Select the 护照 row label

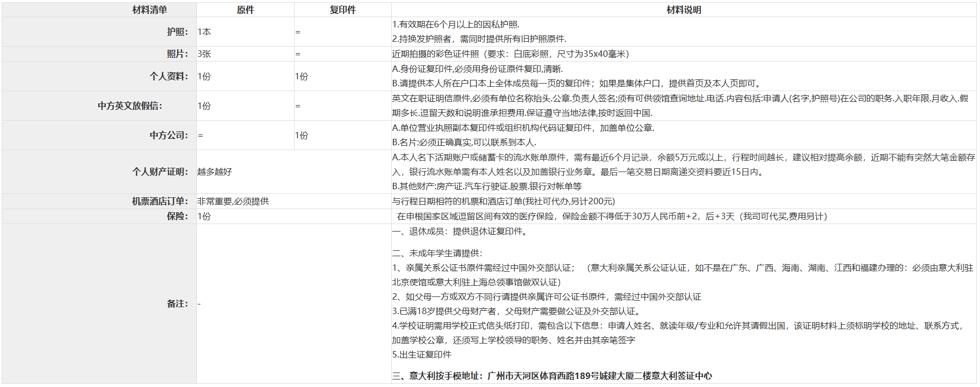point(177,32)
